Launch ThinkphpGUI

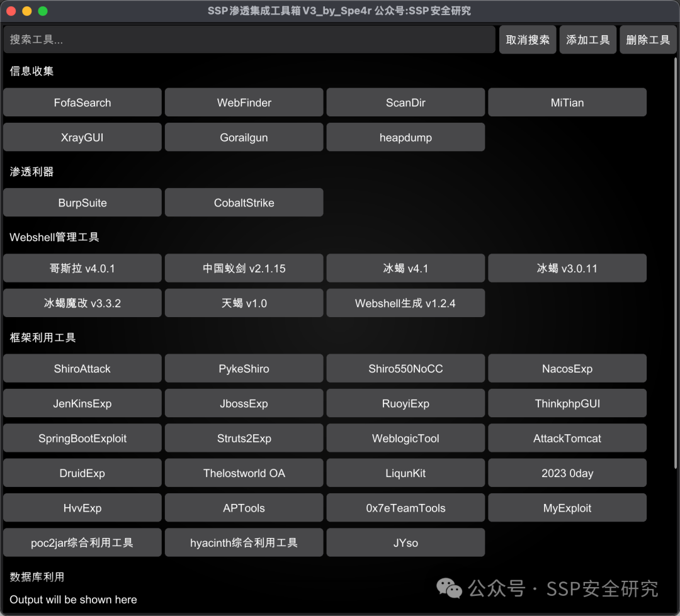567,403
